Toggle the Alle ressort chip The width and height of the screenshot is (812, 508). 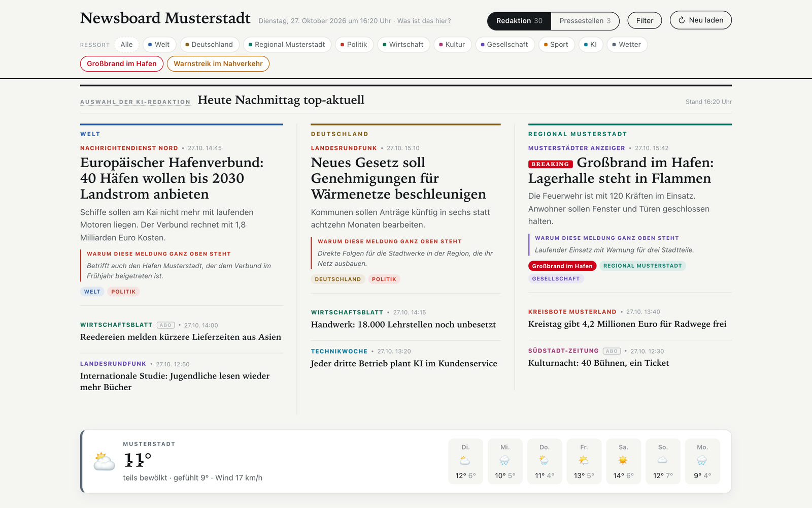point(126,45)
